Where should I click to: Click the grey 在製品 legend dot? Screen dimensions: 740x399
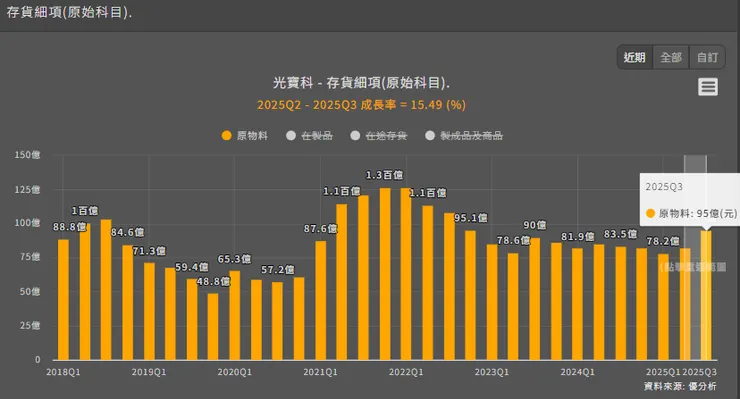(291, 136)
